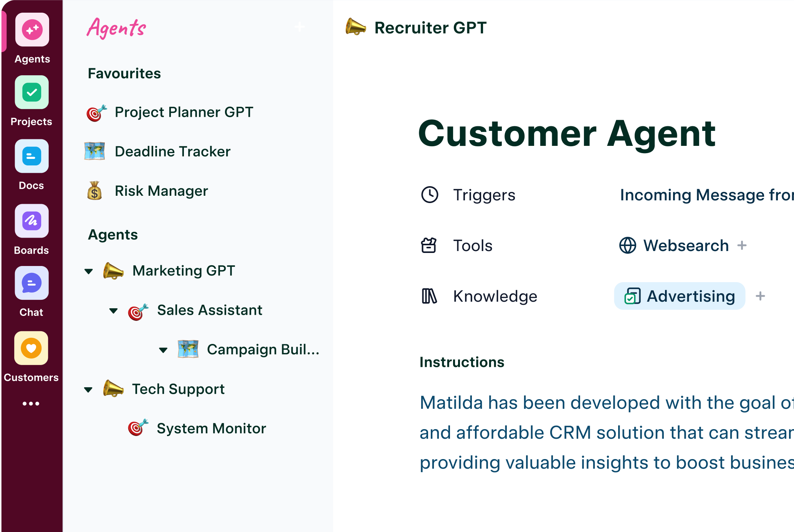Click the Websearch globe icon
Image resolution: width=794 pixels, height=532 pixels.
coord(627,246)
